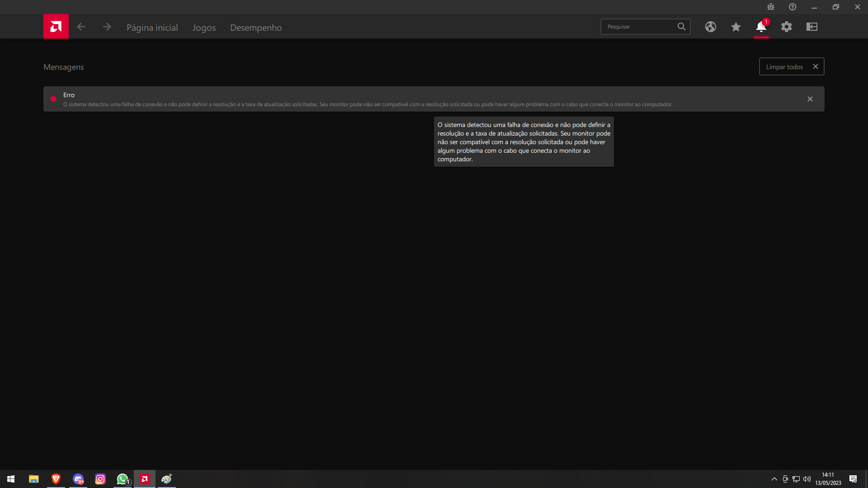Open Windows Start menu
Image resolution: width=868 pixels, height=488 pixels.
[11, 479]
